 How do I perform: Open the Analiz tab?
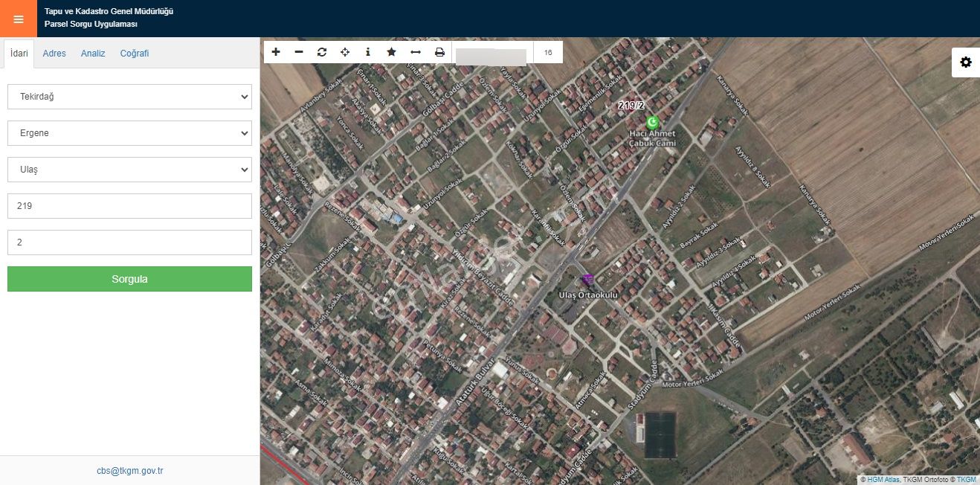click(x=93, y=53)
